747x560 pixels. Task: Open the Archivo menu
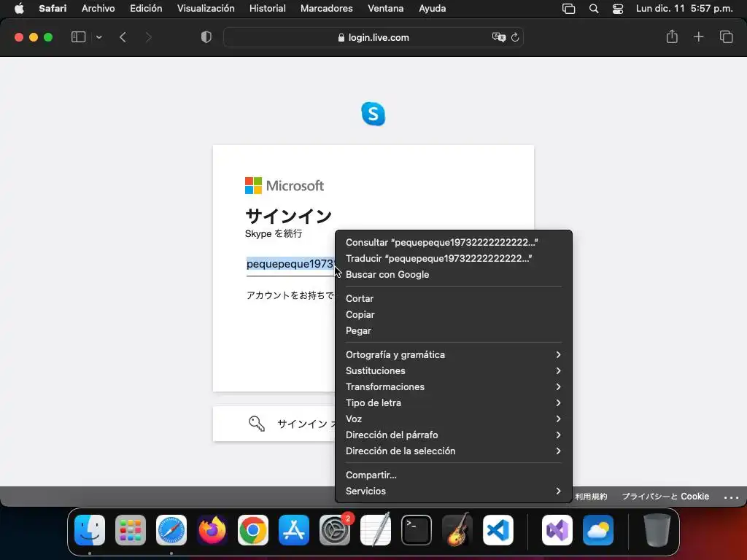[x=98, y=8]
